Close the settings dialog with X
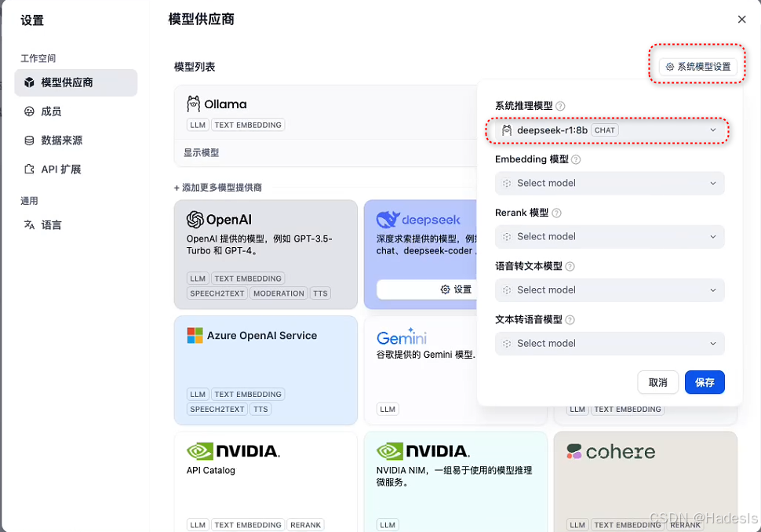761x532 pixels. (x=741, y=20)
